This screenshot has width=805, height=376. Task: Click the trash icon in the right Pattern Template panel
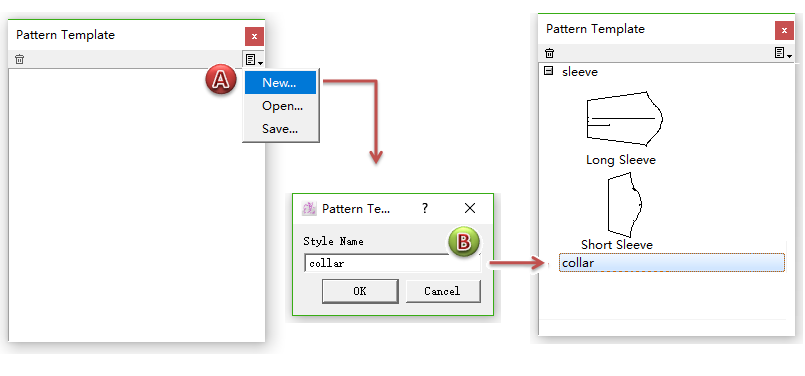tap(549, 53)
